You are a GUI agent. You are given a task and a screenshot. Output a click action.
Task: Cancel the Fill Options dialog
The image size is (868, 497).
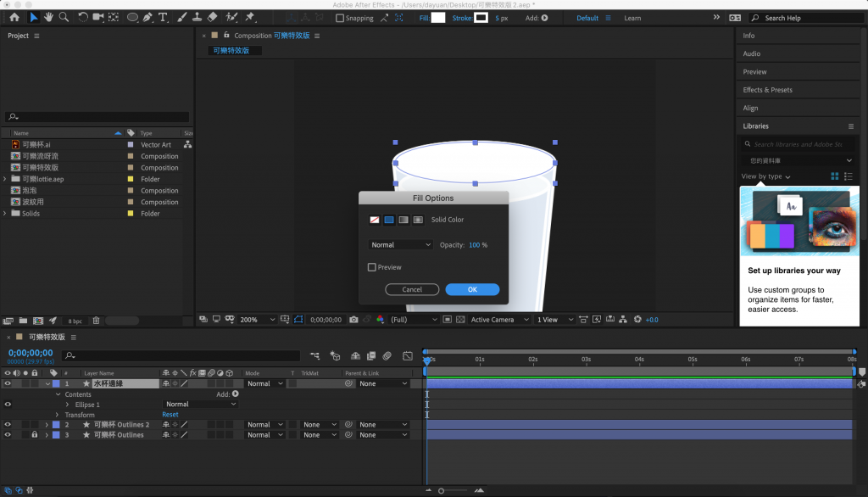point(412,289)
